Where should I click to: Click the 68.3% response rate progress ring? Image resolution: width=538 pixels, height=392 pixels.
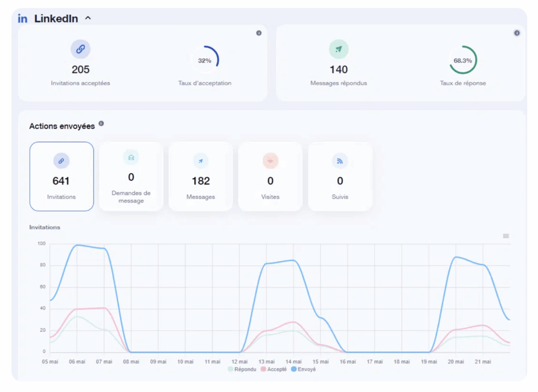(463, 60)
